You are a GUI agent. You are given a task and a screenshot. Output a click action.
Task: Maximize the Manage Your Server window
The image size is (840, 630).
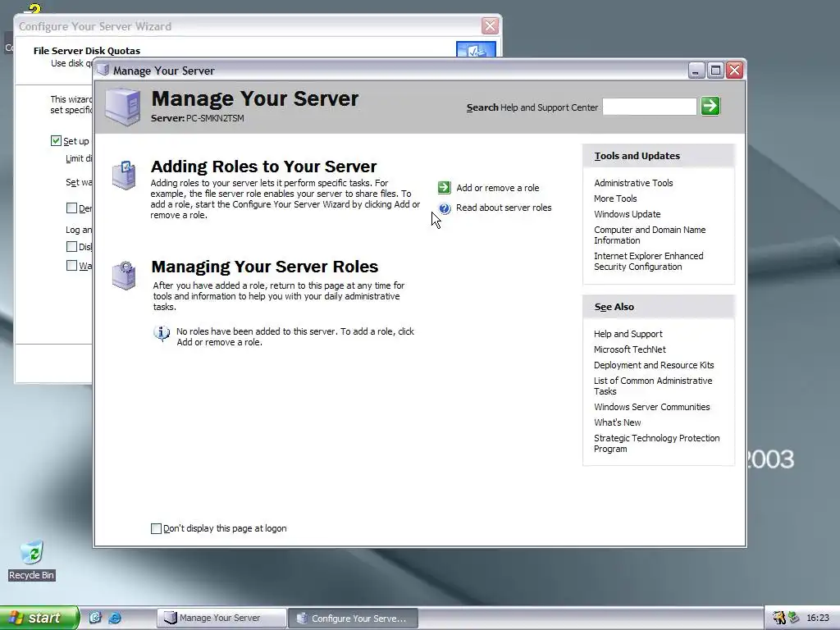coord(715,71)
